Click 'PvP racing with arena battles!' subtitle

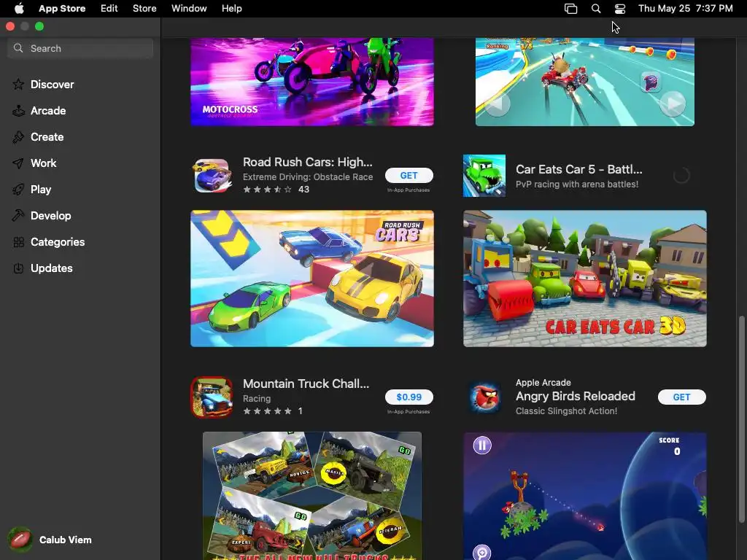(x=577, y=184)
